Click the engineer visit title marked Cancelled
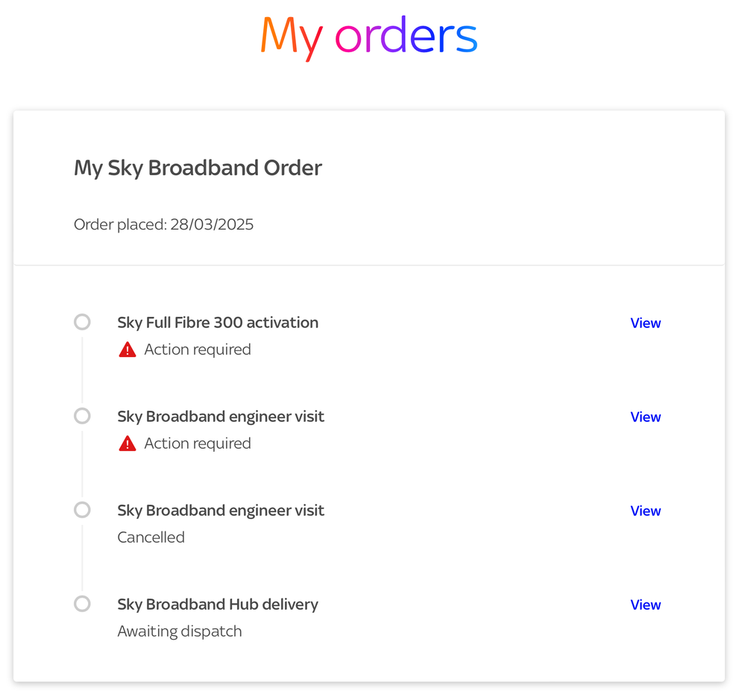This screenshot has height=700, width=745. coord(221,510)
